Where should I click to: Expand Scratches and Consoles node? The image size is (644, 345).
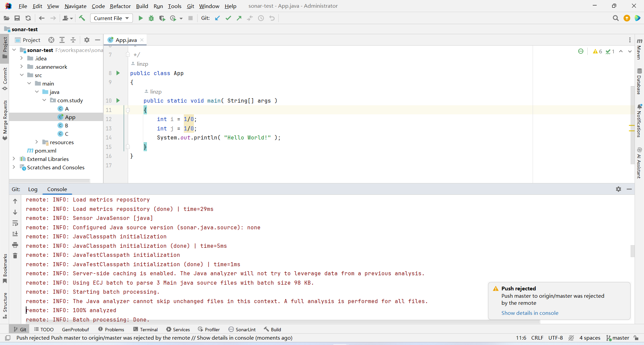[14, 167]
